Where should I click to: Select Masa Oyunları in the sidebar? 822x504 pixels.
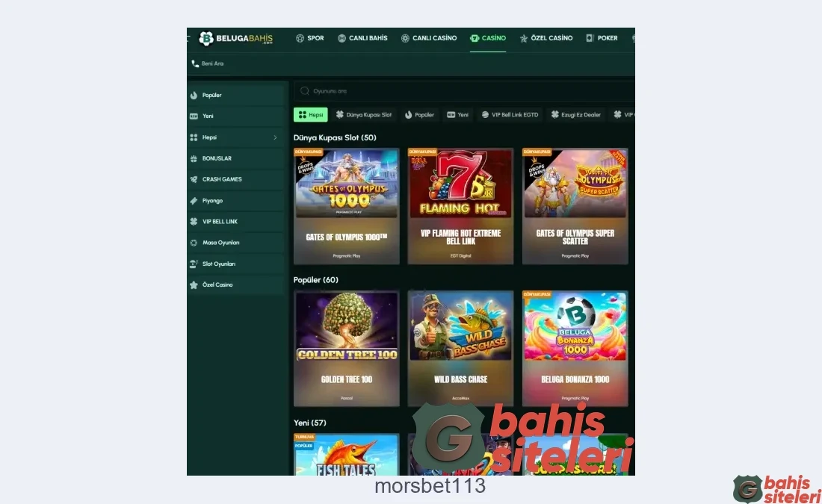tap(221, 243)
